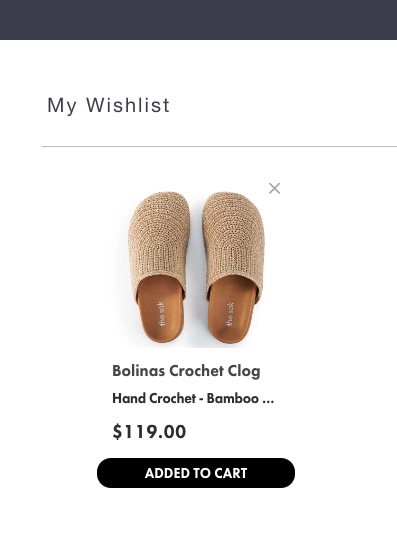Click the woven crochet upper of left clog
The image size is (397, 547).
(x=159, y=237)
